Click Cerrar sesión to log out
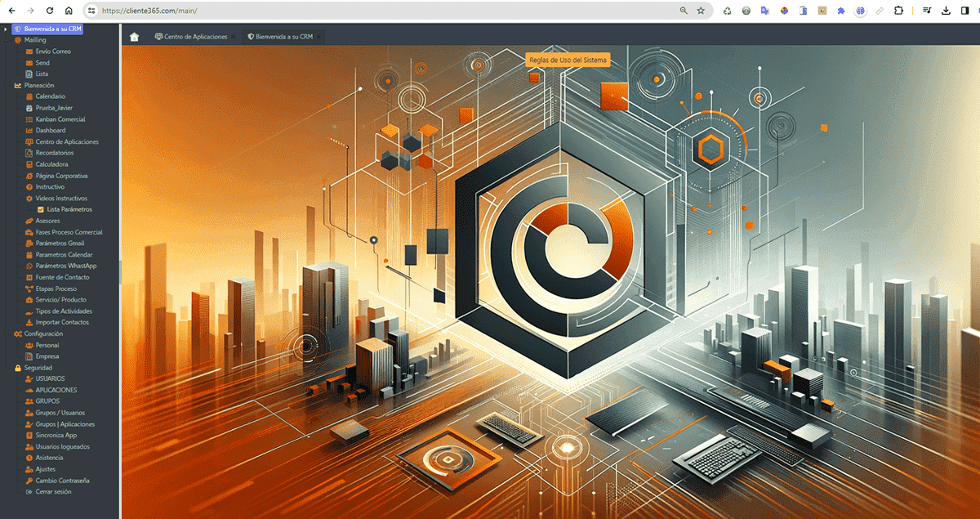This screenshot has height=519, width=980. click(x=53, y=492)
